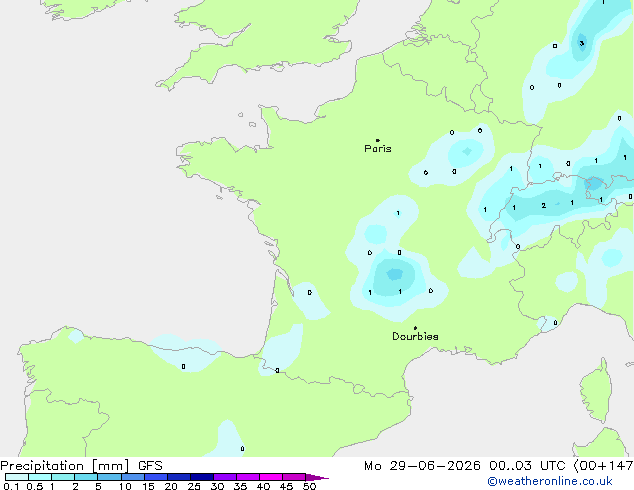Click the legend value label '0.1'

tap(11, 486)
